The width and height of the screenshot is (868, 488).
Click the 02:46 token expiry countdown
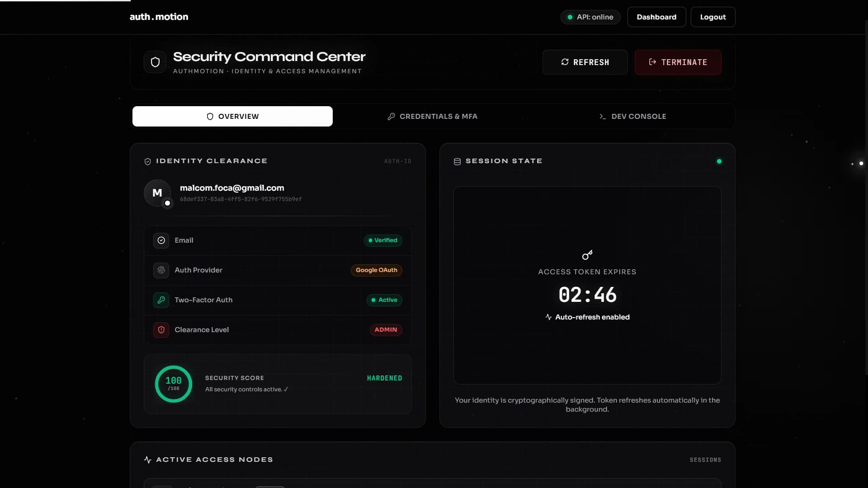(587, 295)
